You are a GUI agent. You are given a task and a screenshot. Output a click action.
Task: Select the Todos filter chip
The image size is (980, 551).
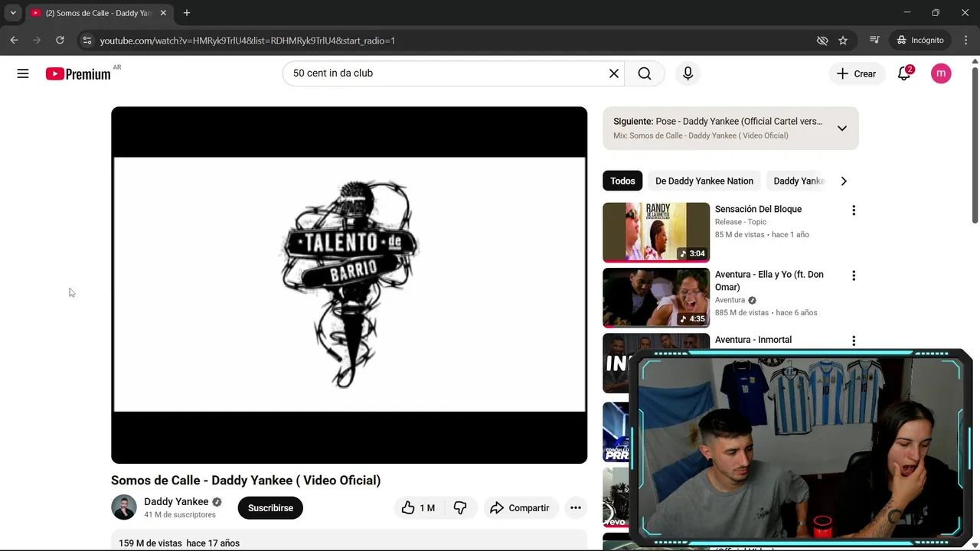pyautogui.click(x=622, y=181)
